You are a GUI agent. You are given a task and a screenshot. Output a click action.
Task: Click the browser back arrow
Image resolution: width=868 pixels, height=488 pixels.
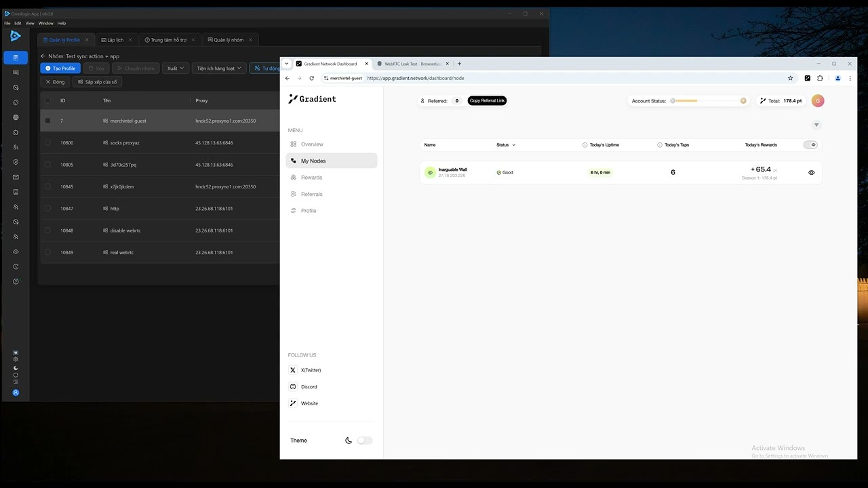288,78
